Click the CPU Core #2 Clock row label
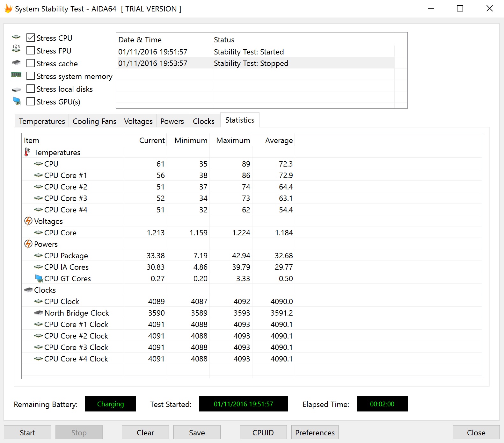The width and height of the screenshot is (504, 443). click(76, 336)
